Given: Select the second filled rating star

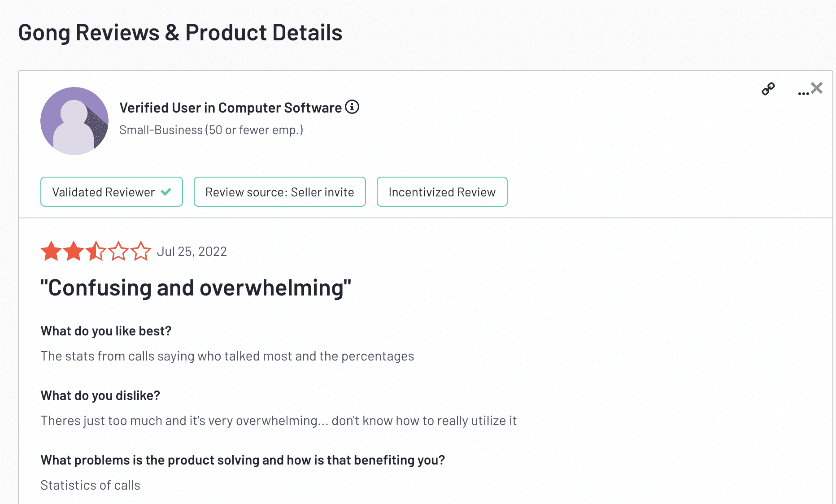Looking at the screenshot, I should pos(74,251).
